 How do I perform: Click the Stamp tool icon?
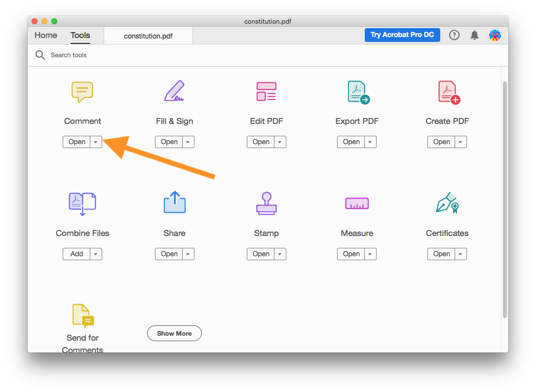(x=266, y=203)
